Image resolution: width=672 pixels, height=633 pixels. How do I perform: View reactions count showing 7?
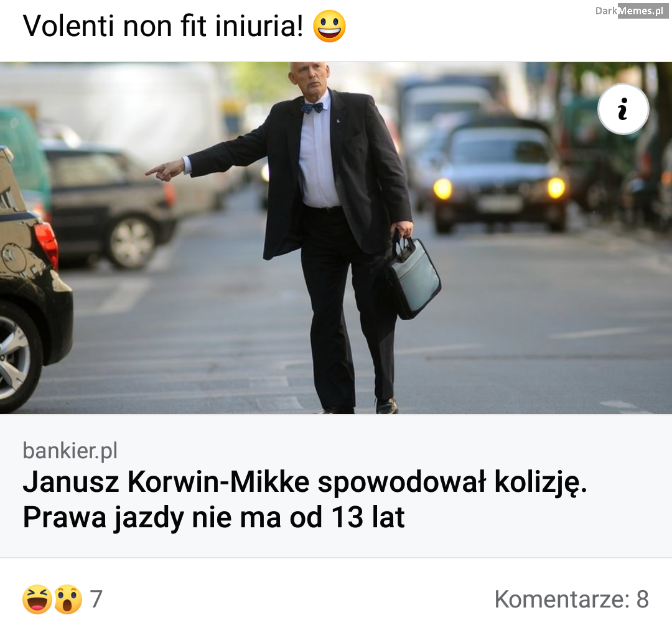96,599
